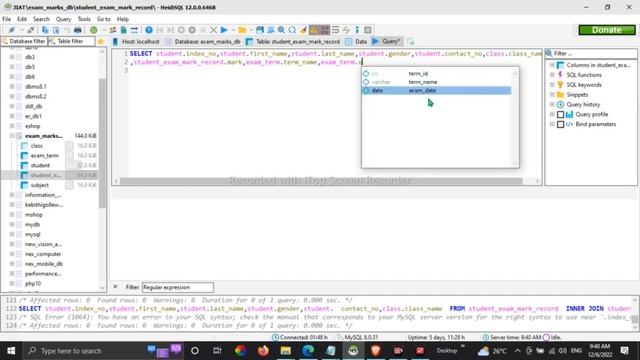Image resolution: width=640 pixels, height=360 pixels.
Task: Expand Columns in student_exa... helper node
Action: click(552, 65)
